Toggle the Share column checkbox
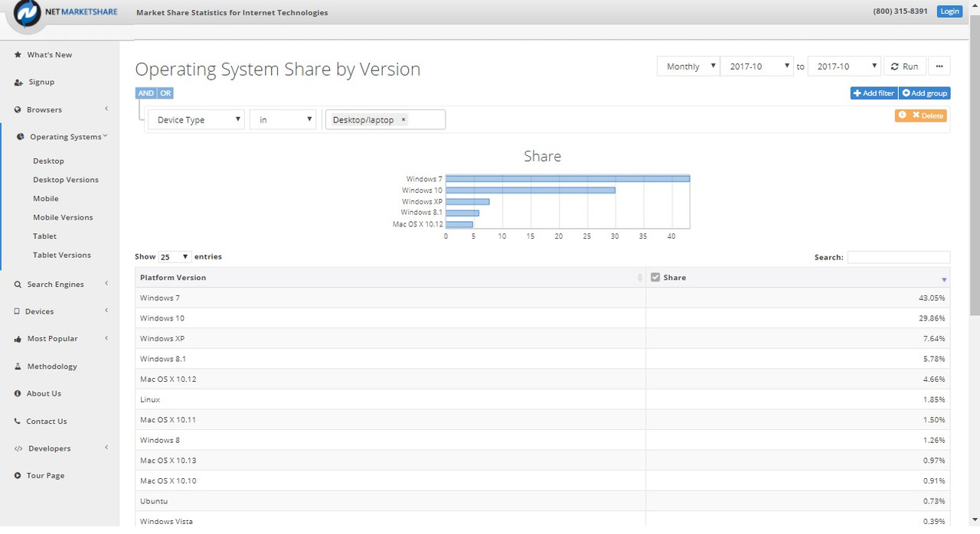This screenshot has width=980, height=534. [x=655, y=277]
